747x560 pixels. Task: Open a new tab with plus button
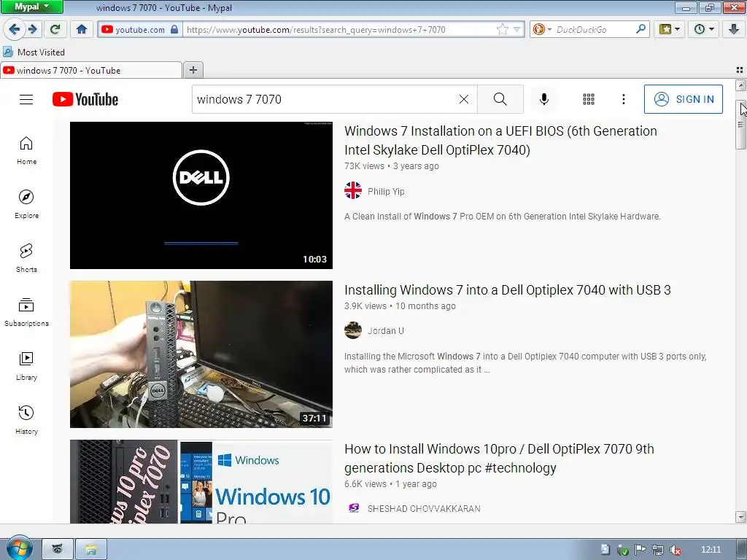tap(193, 71)
